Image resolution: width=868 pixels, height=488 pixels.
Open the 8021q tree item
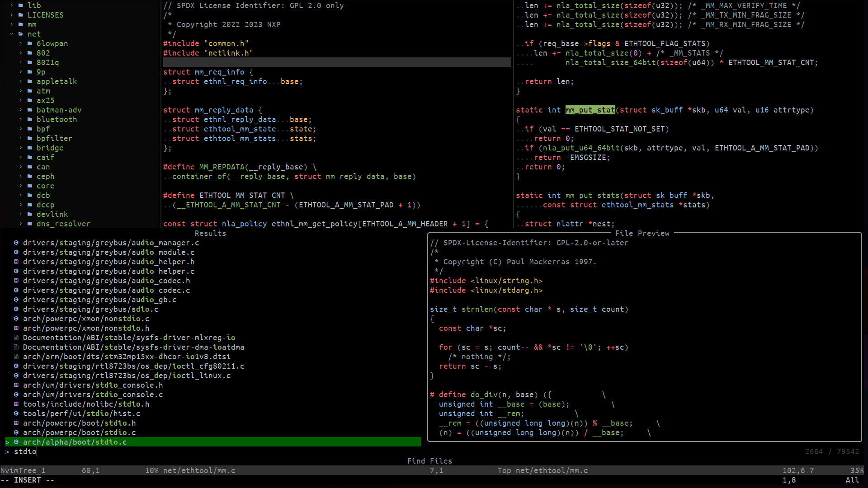(x=48, y=62)
